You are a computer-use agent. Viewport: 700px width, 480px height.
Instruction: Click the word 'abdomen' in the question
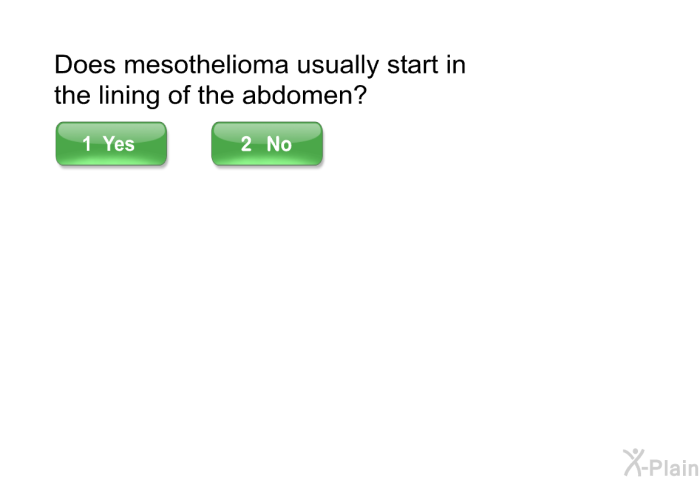(x=299, y=95)
